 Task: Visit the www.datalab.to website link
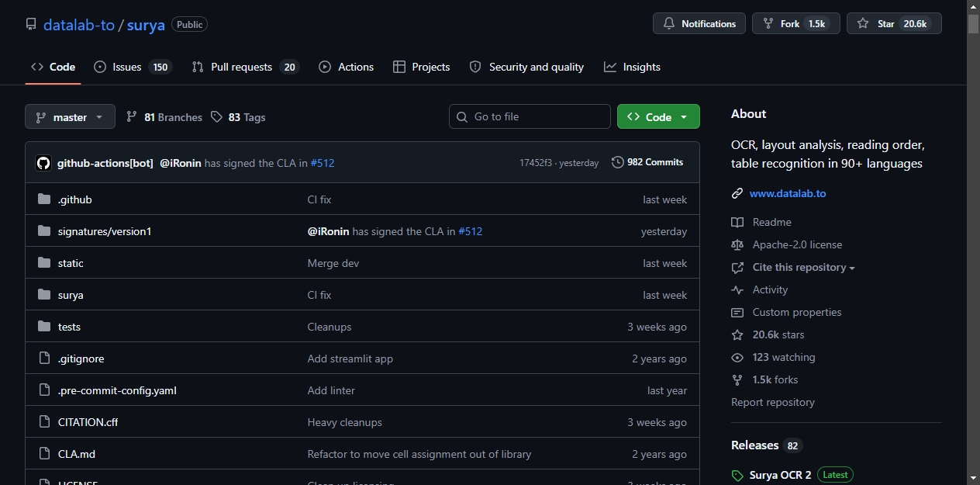coord(788,193)
